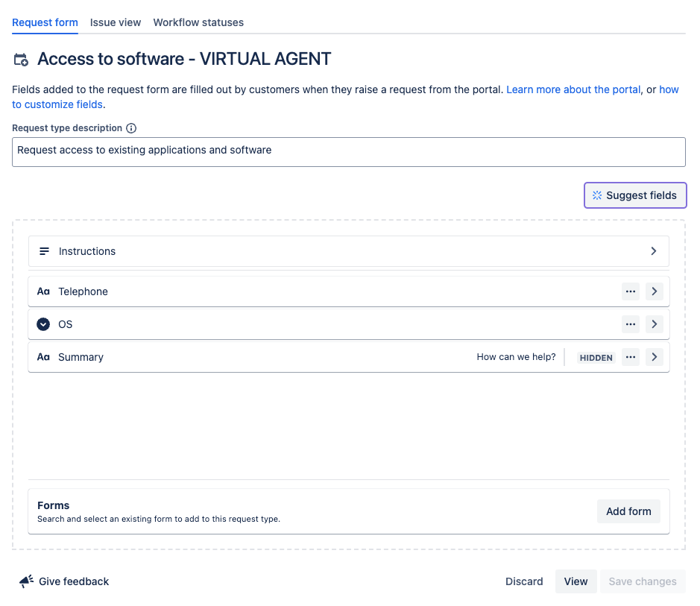Click the Aa text icon for Telephone
The image size is (700, 606).
click(x=43, y=291)
